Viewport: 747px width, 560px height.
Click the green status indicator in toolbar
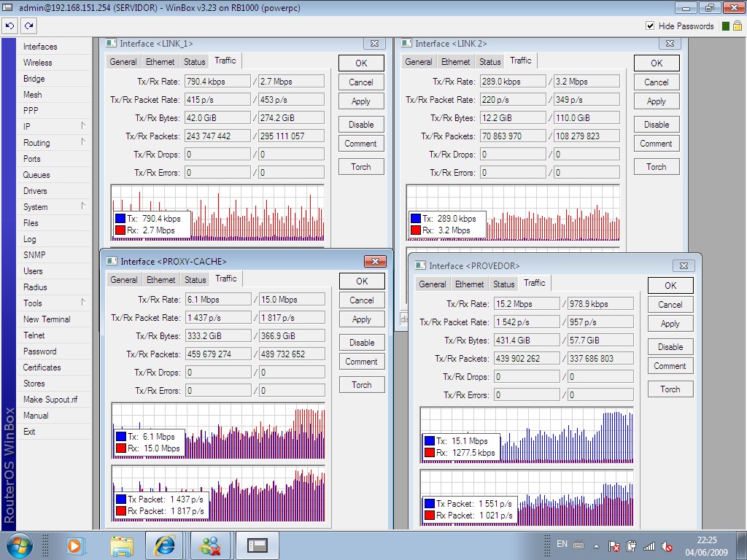tap(726, 26)
